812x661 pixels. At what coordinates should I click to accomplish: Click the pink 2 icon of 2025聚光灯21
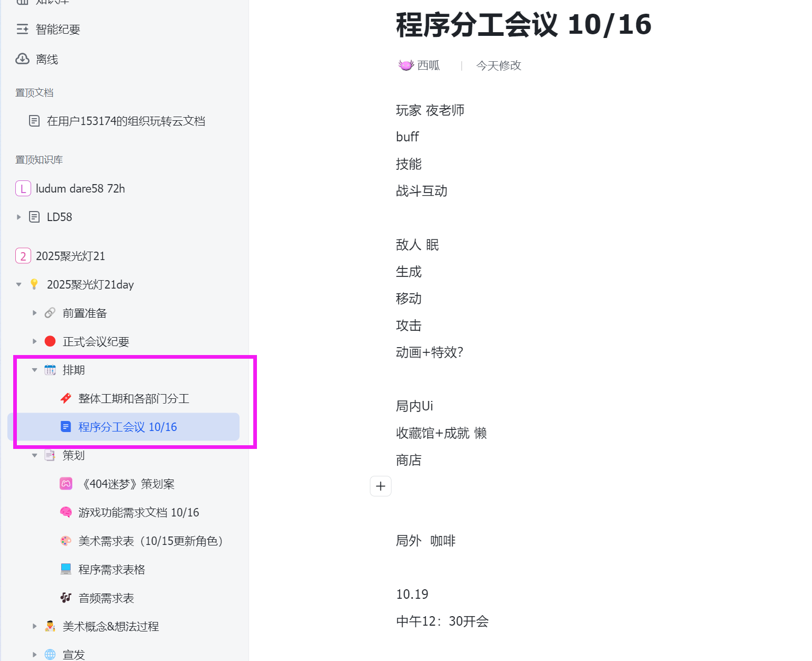click(23, 256)
